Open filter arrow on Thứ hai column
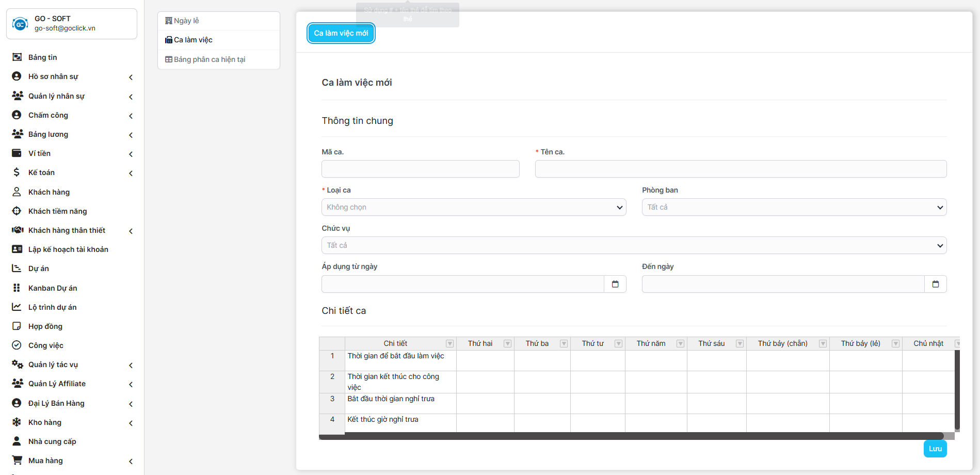Screen dimensions: 980x475 coord(507,344)
